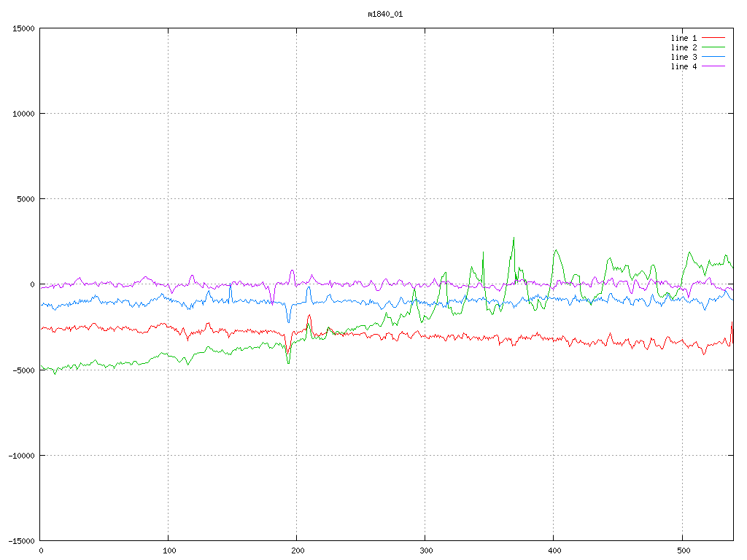Viewport: 747px width, 560px height.
Task: Click the 500 x-axis tick label
Action: click(682, 551)
